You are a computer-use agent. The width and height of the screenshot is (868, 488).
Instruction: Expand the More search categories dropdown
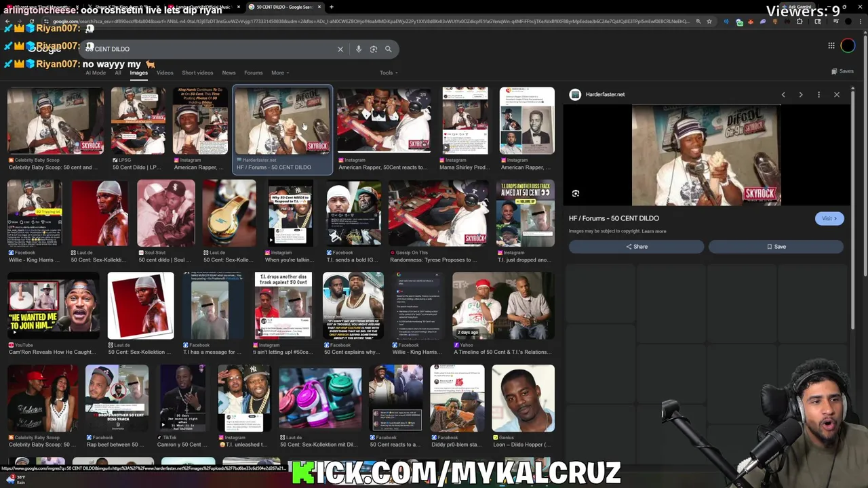point(280,73)
